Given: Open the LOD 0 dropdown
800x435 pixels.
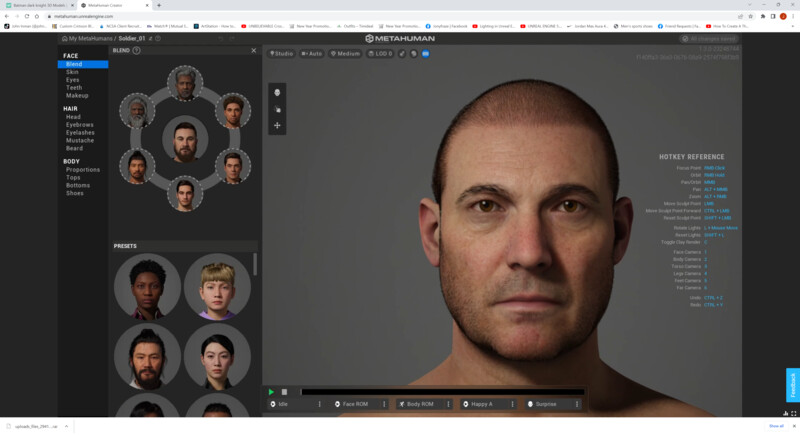Looking at the screenshot, I should [x=380, y=53].
